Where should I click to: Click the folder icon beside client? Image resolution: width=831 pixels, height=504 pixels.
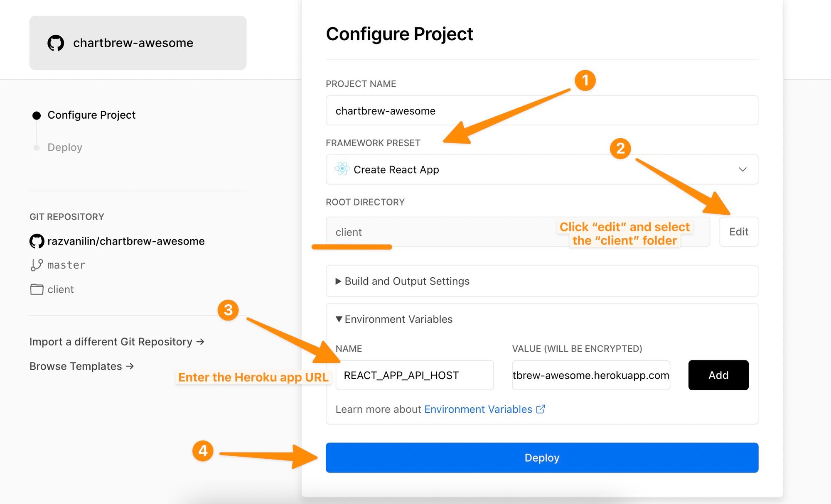click(37, 289)
